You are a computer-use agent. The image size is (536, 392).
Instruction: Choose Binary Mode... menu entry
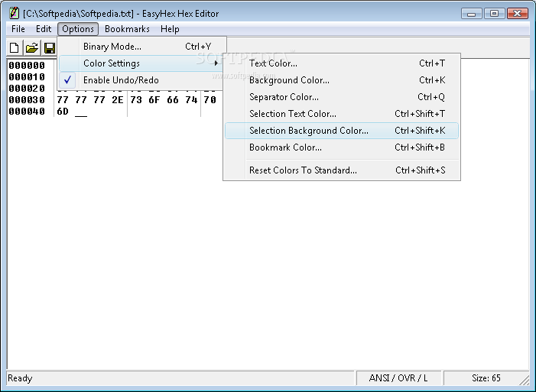(x=142, y=47)
